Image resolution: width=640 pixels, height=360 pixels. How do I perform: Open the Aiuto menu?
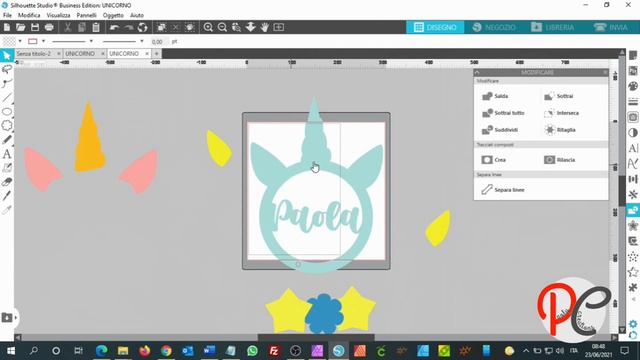coord(137,15)
